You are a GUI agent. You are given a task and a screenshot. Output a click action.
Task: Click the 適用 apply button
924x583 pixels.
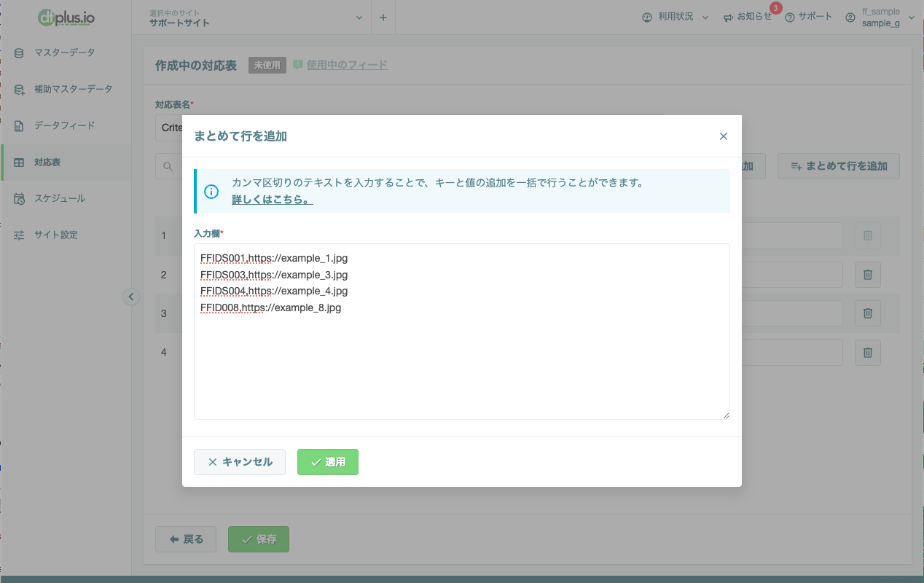(x=328, y=462)
